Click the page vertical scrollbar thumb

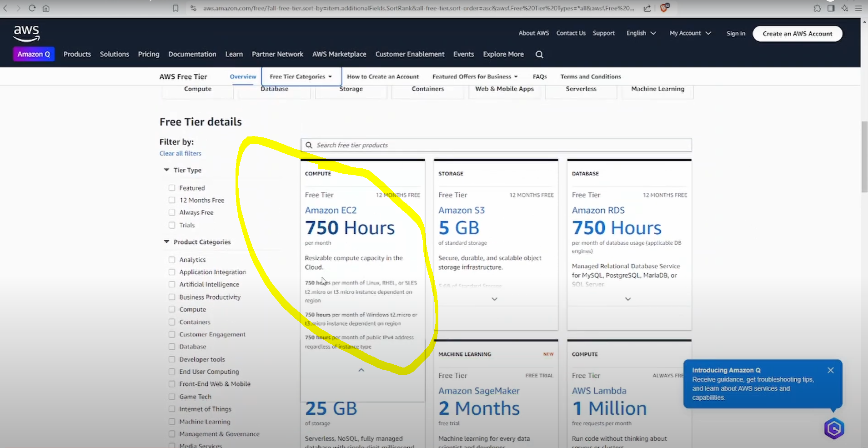tap(864, 157)
